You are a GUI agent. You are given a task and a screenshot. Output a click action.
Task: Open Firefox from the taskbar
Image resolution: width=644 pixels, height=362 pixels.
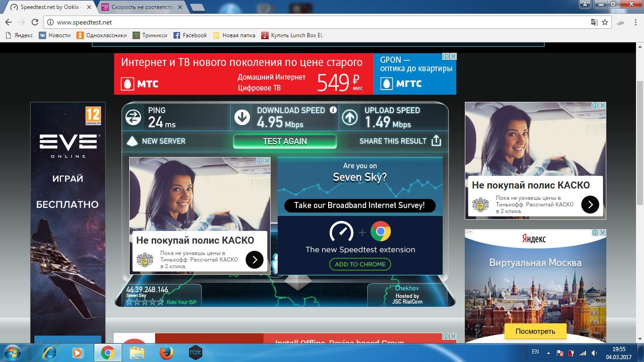(x=166, y=353)
